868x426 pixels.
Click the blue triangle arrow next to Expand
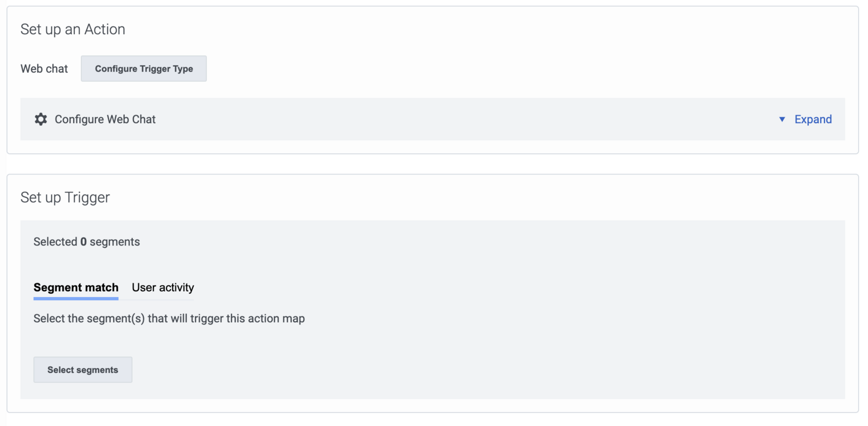click(782, 119)
